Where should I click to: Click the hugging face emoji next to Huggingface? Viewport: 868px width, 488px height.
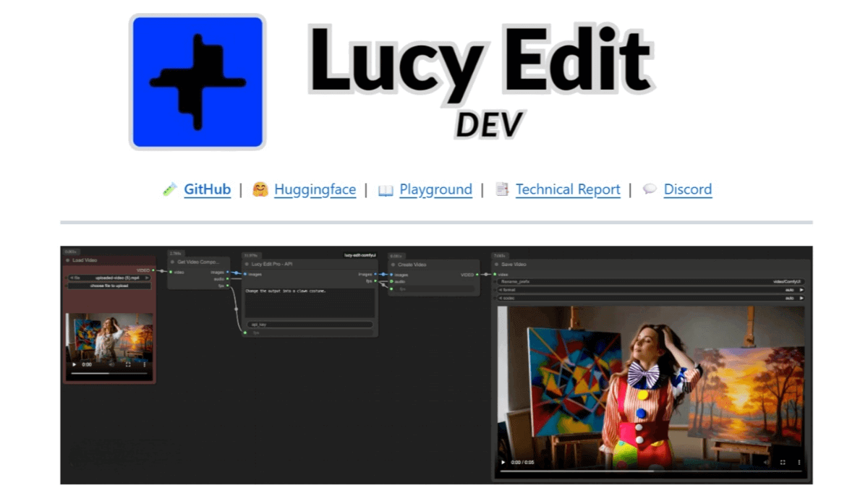262,189
